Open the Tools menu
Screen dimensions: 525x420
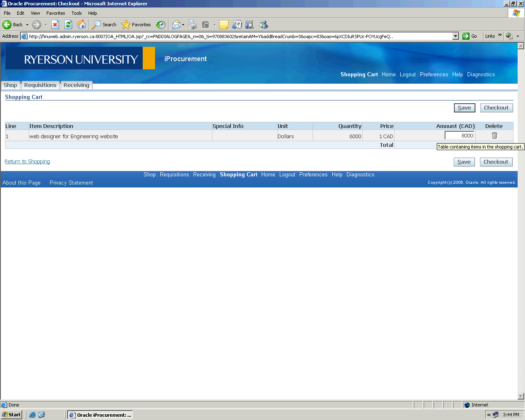click(76, 13)
